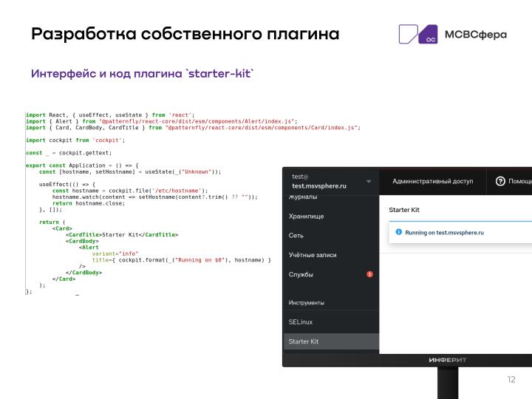Expand the test@test.msvsphere.ru host dropdown arrow
The height and width of the screenshot is (399, 532).
click(369, 182)
